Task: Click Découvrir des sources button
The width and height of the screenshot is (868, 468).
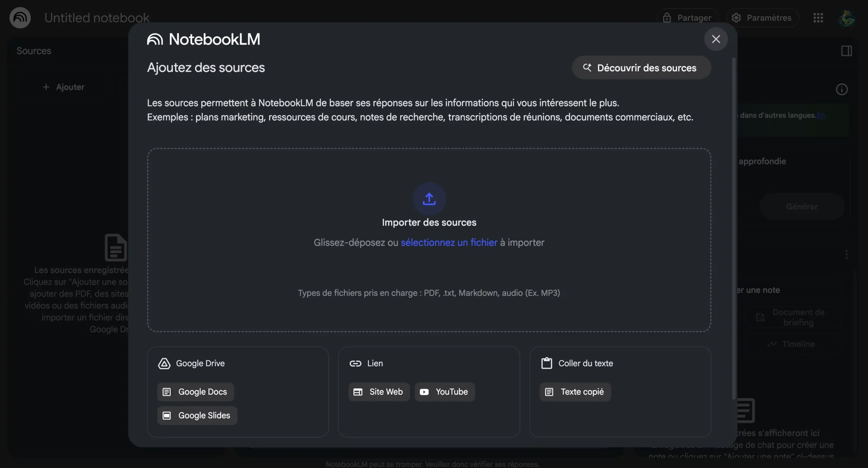Action: click(x=641, y=68)
